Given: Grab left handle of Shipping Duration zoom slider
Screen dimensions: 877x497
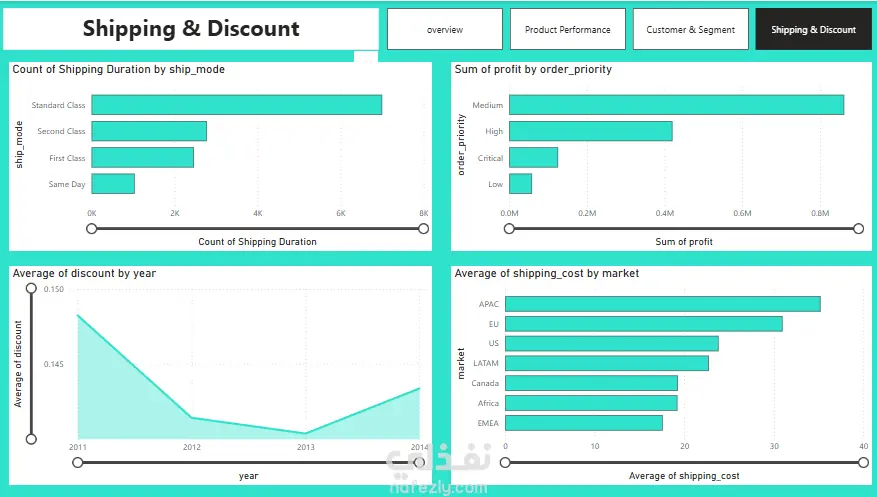Looking at the screenshot, I should (x=92, y=229).
